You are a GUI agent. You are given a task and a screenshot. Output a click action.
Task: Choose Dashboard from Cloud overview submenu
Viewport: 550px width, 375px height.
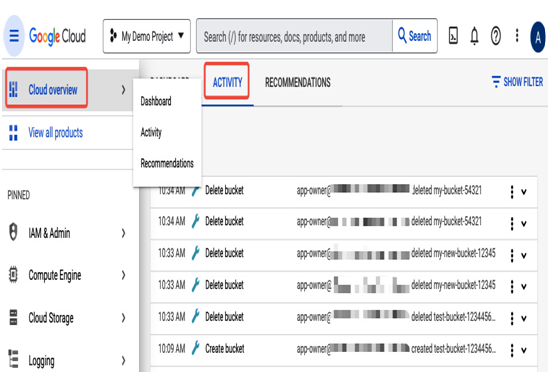(x=156, y=101)
